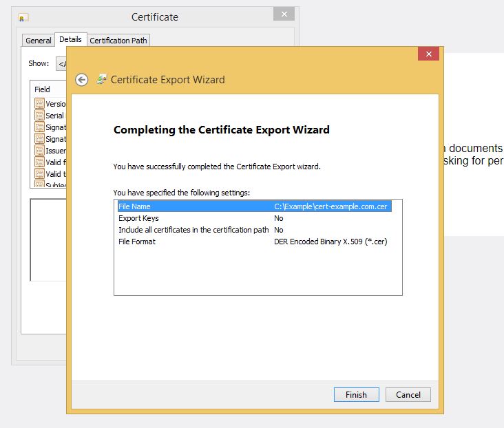Click the first Valid field icon
Screen dimensions: 504x428
coord(40,162)
